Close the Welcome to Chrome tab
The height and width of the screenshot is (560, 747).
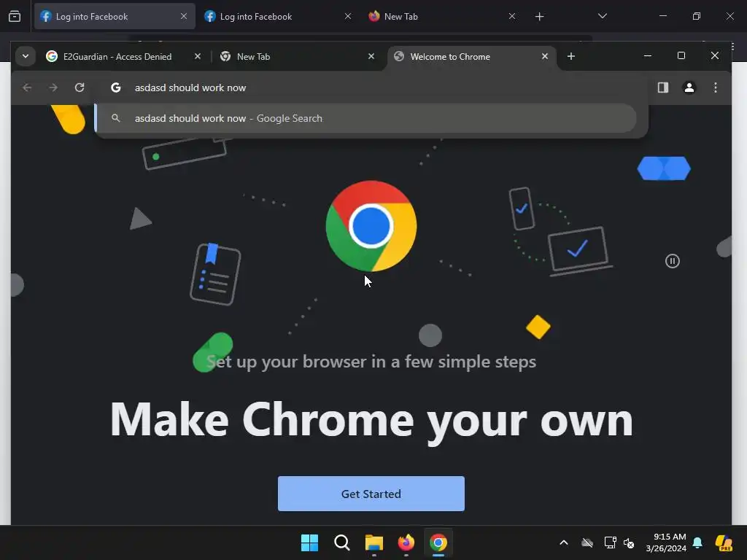point(545,57)
